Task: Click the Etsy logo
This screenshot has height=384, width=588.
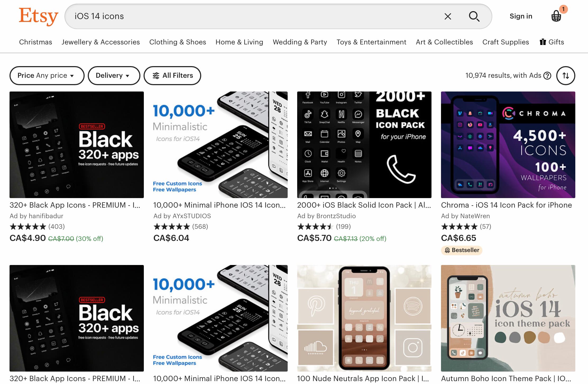Action: pos(38,16)
